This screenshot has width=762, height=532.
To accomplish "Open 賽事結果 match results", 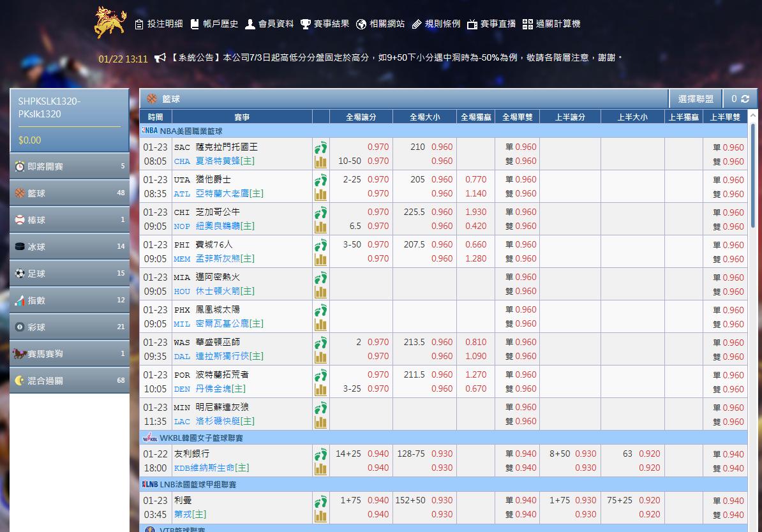I will click(325, 24).
